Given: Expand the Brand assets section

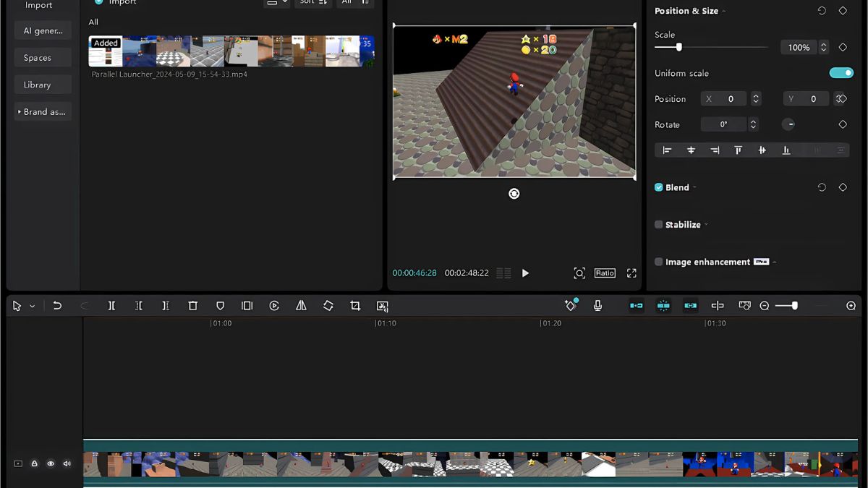Looking at the screenshot, I should (x=43, y=112).
